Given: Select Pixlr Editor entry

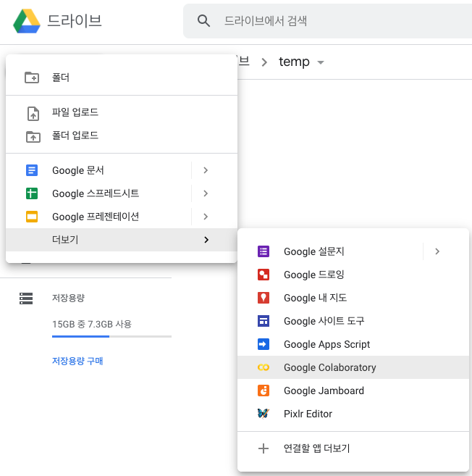Looking at the screenshot, I should pos(353,414).
